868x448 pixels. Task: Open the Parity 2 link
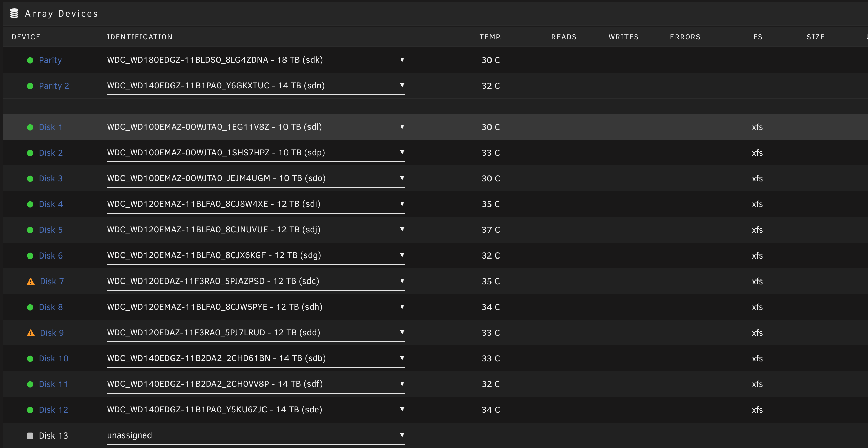pos(54,86)
